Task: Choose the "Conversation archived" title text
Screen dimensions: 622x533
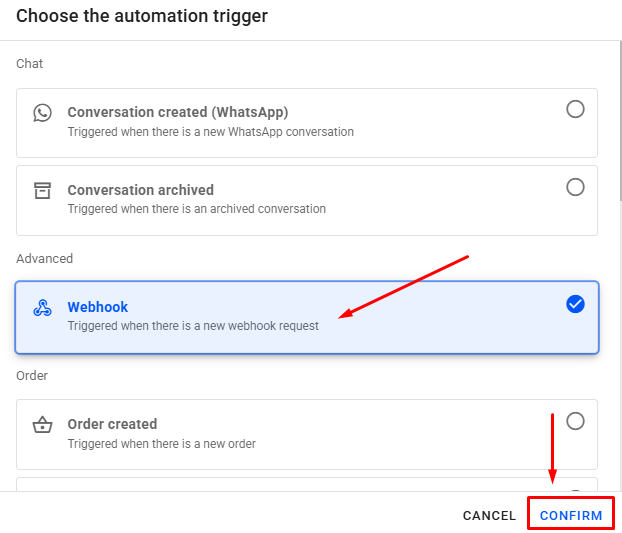Action: [x=140, y=189]
